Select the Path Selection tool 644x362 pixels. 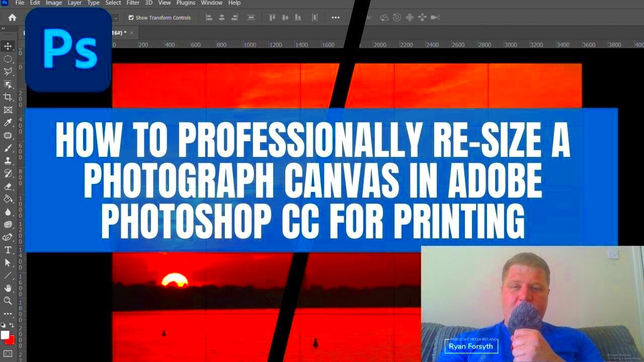[x=8, y=262]
